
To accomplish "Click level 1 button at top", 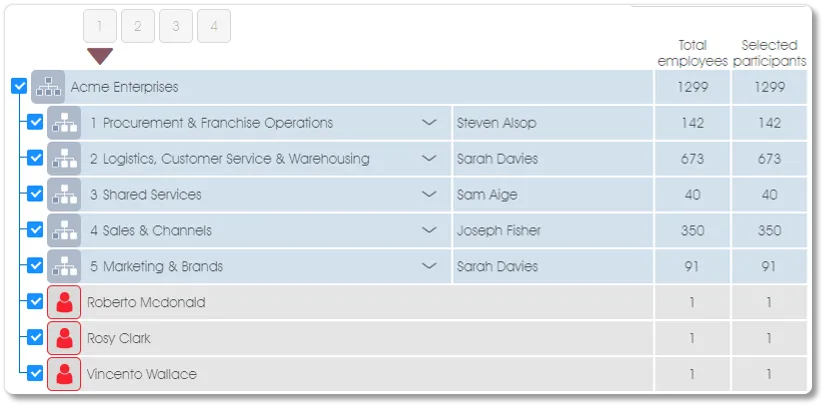I will [x=100, y=27].
